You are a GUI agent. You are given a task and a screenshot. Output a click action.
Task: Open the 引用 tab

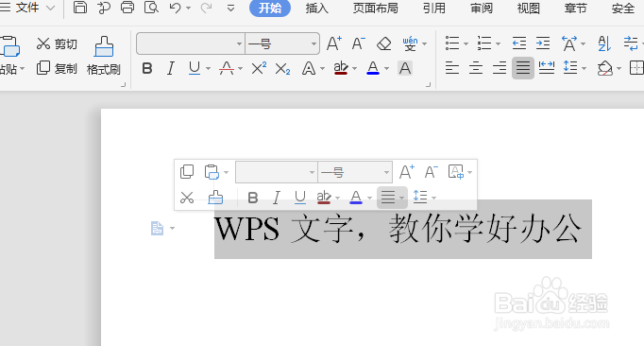pyautogui.click(x=434, y=8)
